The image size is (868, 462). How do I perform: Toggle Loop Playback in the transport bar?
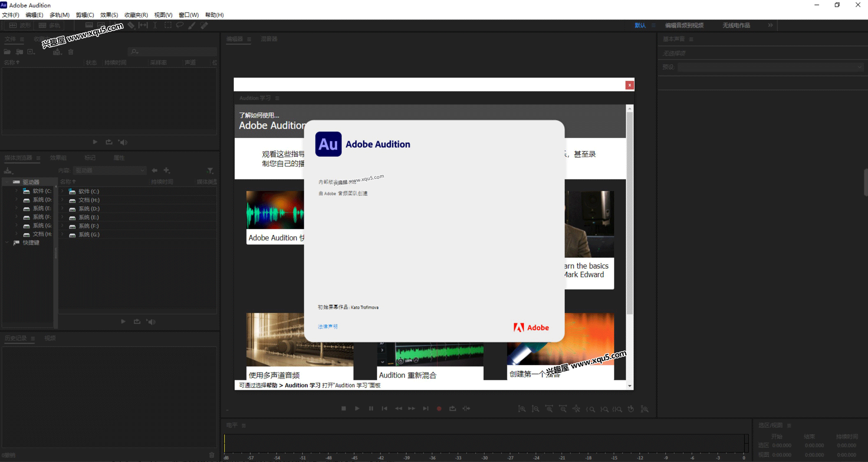coord(453,409)
